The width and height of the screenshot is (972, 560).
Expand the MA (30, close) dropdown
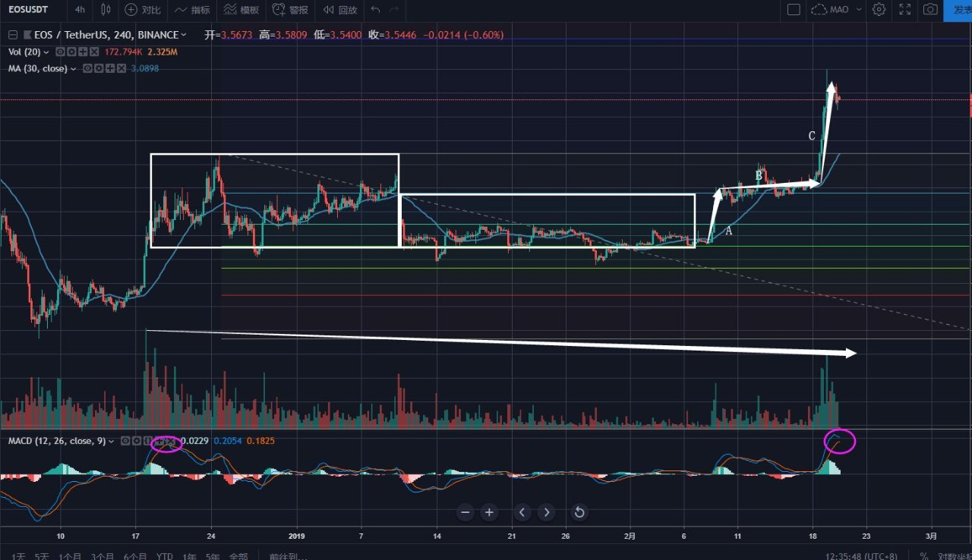(x=74, y=68)
